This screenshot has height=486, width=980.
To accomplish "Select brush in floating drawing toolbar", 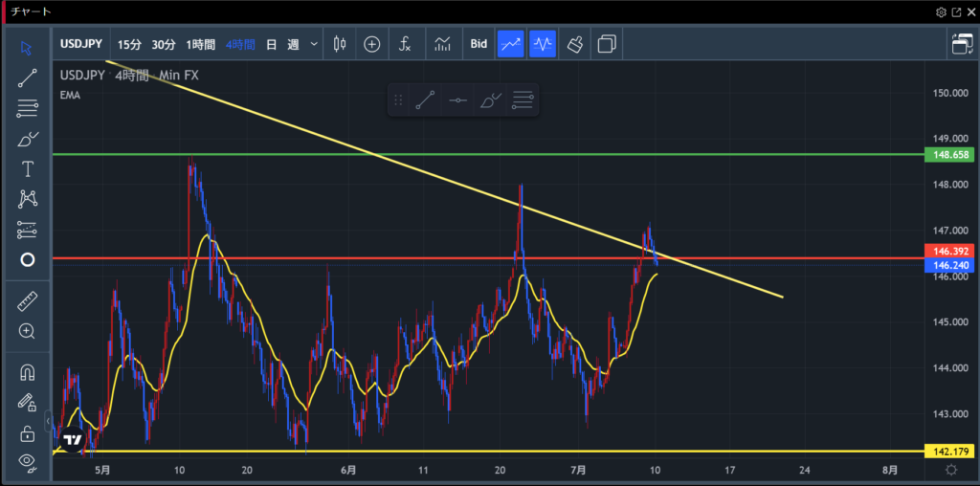I will [491, 99].
